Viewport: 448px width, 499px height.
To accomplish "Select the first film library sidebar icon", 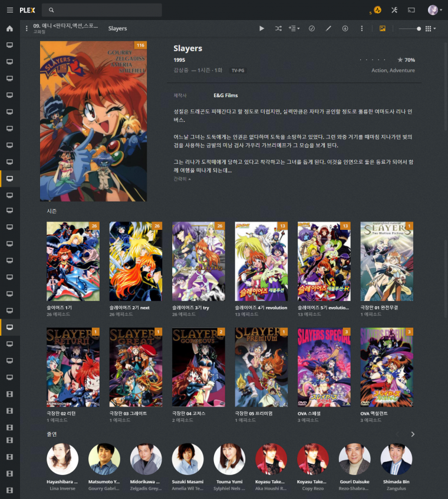I will [x=9, y=394].
